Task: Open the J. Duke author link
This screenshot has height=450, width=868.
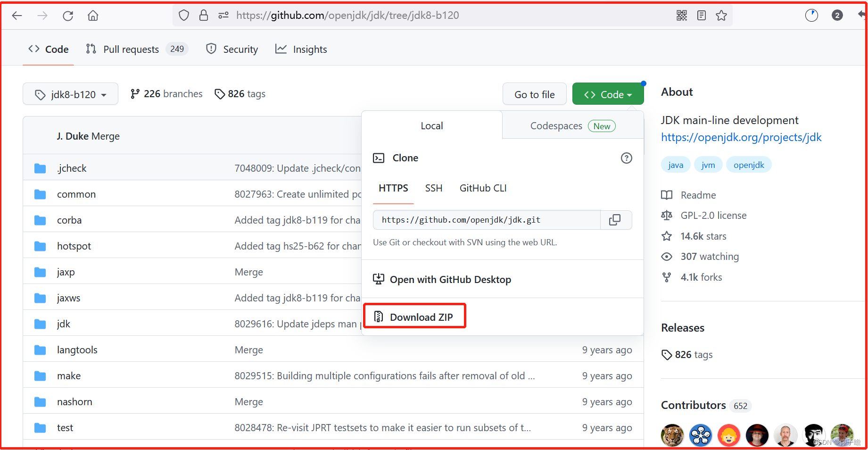Action: coord(73,136)
